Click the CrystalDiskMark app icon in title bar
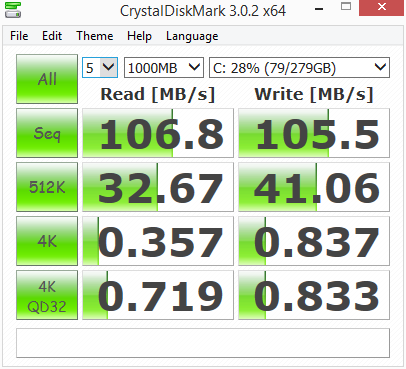Screen dimensions: 406x369 tap(13, 10)
